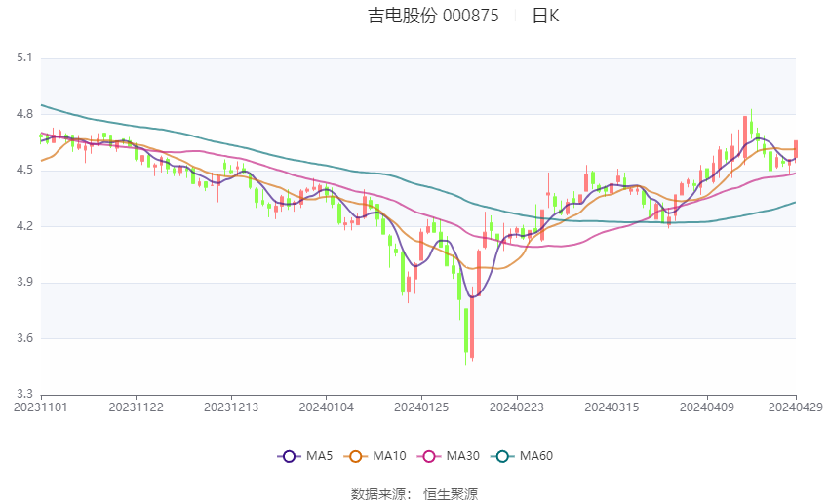Viewport: 829px width, 504px height.
Task: Click the data source text 恒生聚源
Action: [x=451, y=494]
